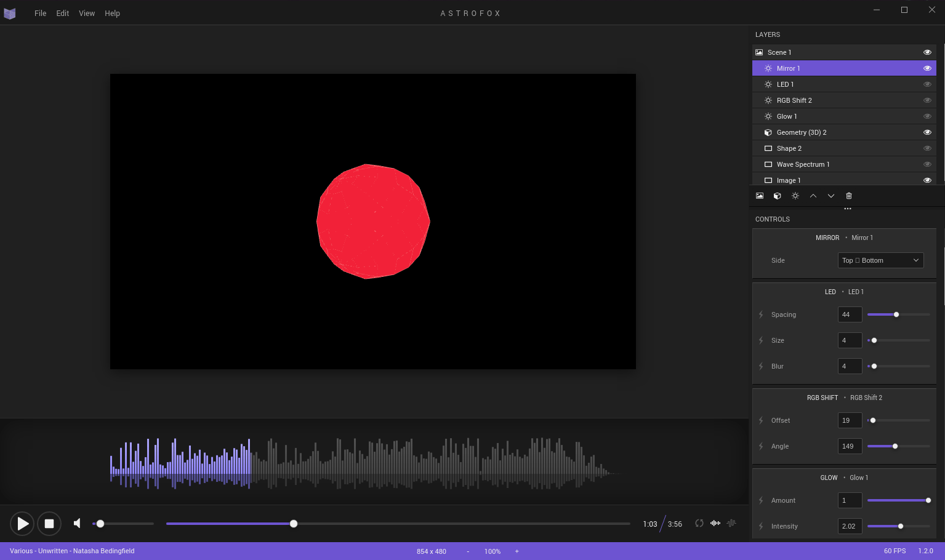Mute audio with speaker icon
The width and height of the screenshot is (945, 560).
point(78,523)
